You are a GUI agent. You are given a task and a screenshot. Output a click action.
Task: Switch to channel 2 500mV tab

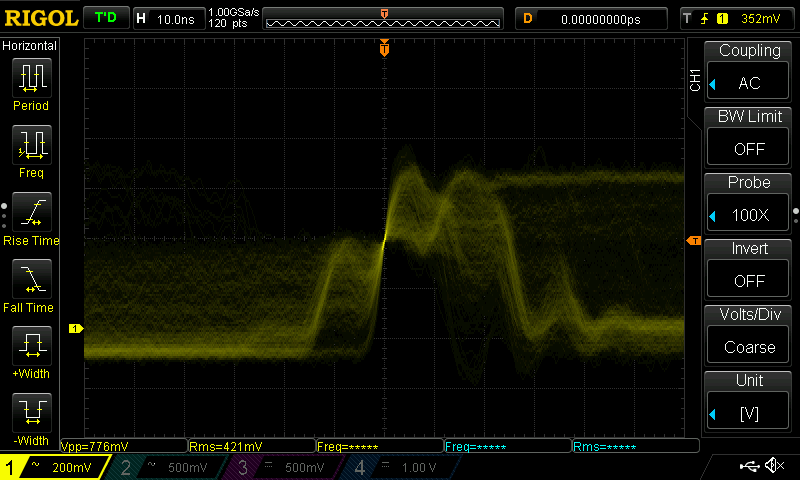[x=168, y=467]
